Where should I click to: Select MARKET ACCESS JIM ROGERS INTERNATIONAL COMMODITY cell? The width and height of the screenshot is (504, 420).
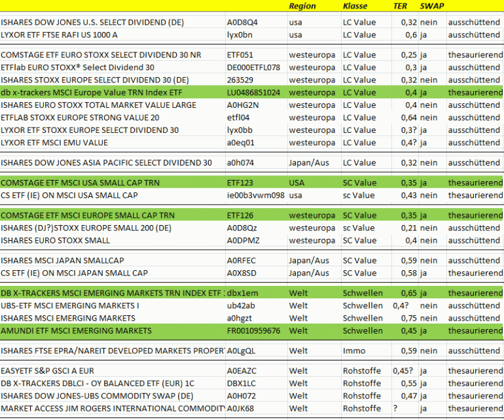coord(113,408)
